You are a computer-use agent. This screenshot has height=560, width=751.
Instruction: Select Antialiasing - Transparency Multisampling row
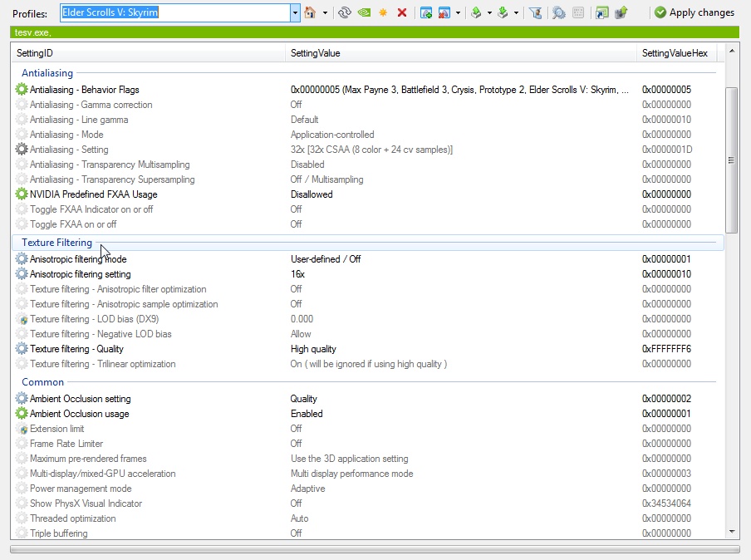click(368, 165)
